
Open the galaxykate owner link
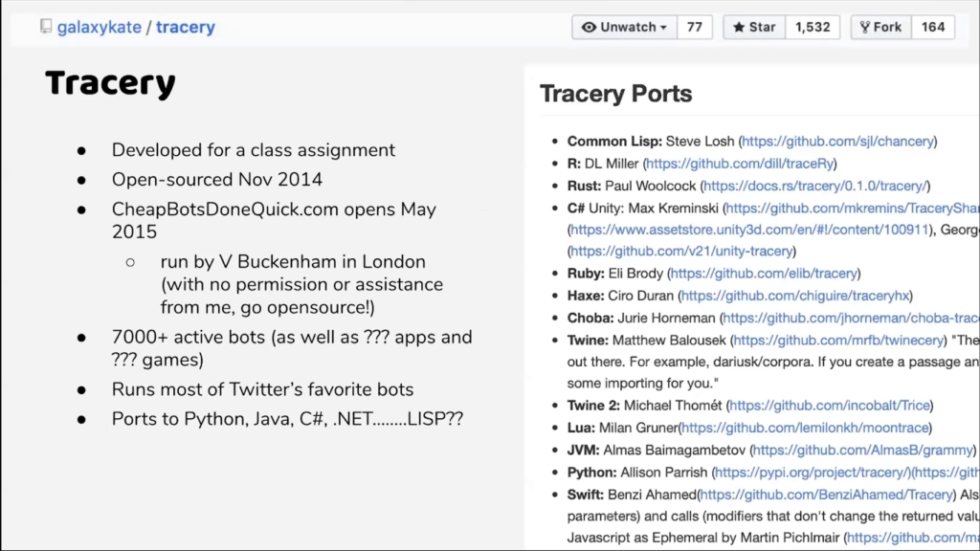100,27
